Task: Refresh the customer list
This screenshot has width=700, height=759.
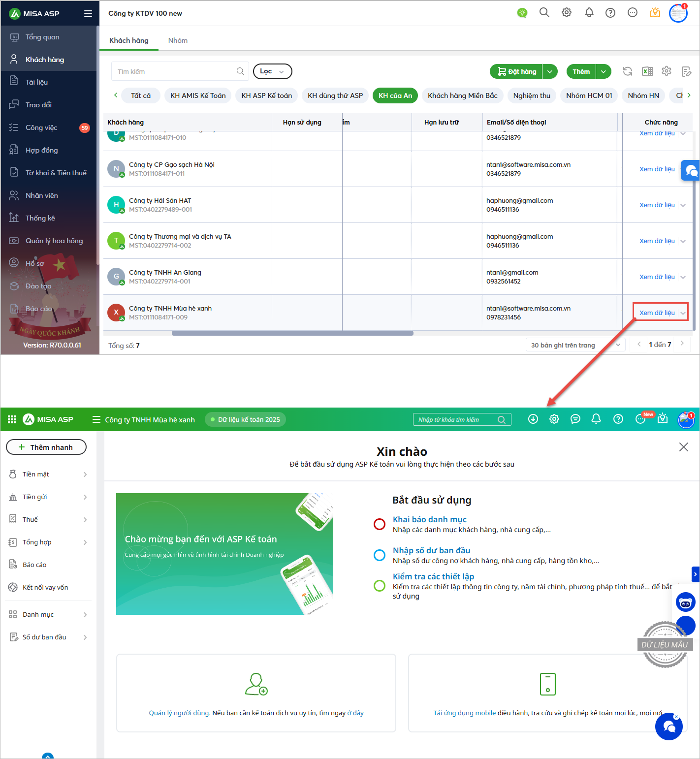Action: tap(627, 71)
